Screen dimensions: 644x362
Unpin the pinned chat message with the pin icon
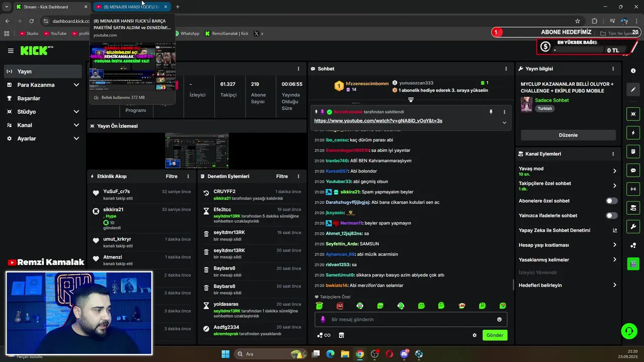coord(491,112)
